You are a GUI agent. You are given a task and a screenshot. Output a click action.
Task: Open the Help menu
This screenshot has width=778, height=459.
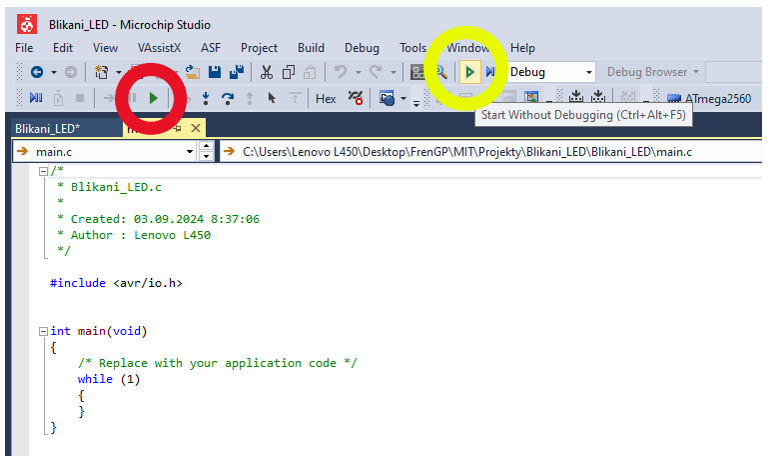522,48
